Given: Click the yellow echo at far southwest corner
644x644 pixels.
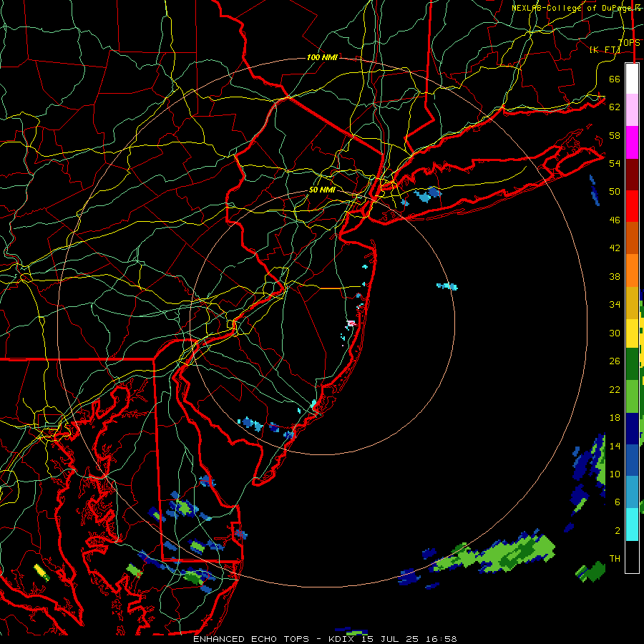Looking at the screenshot, I should [42, 572].
